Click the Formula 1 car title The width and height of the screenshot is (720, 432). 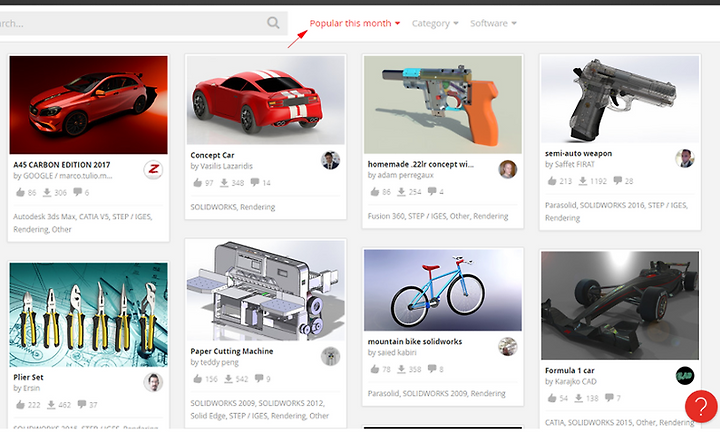(569, 370)
